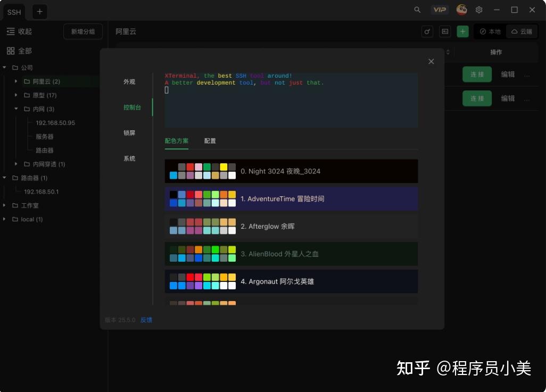The height and width of the screenshot is (392, 546).
Task: Click the terminal snippet icon in toolbar
Action: pyautogui.click(x=445, y=32)
